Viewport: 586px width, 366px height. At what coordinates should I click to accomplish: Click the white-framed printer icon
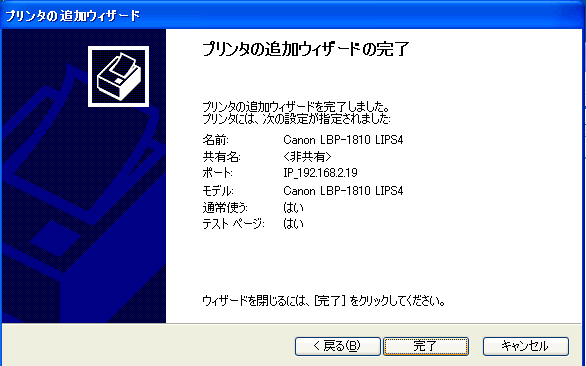point(118,77)
